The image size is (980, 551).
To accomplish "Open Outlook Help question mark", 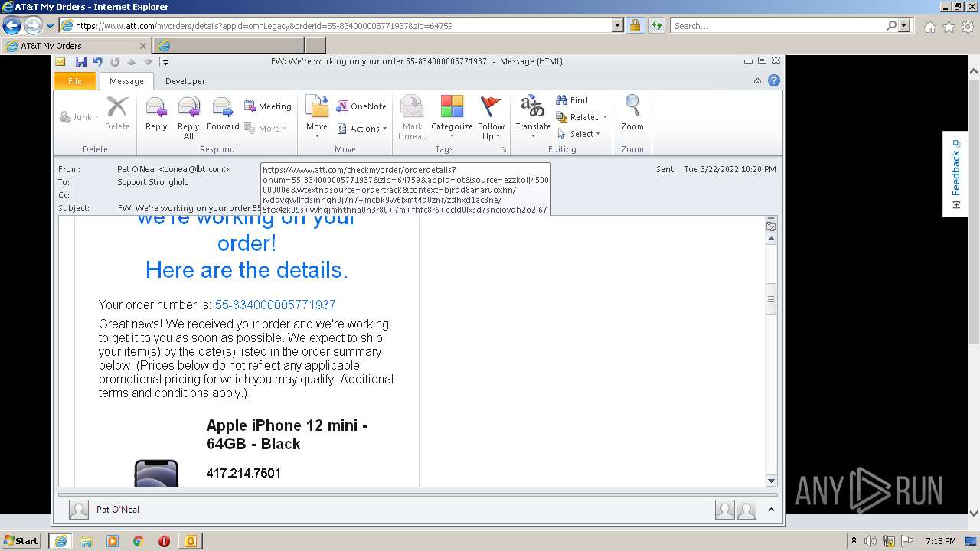I will click(774, 80).
